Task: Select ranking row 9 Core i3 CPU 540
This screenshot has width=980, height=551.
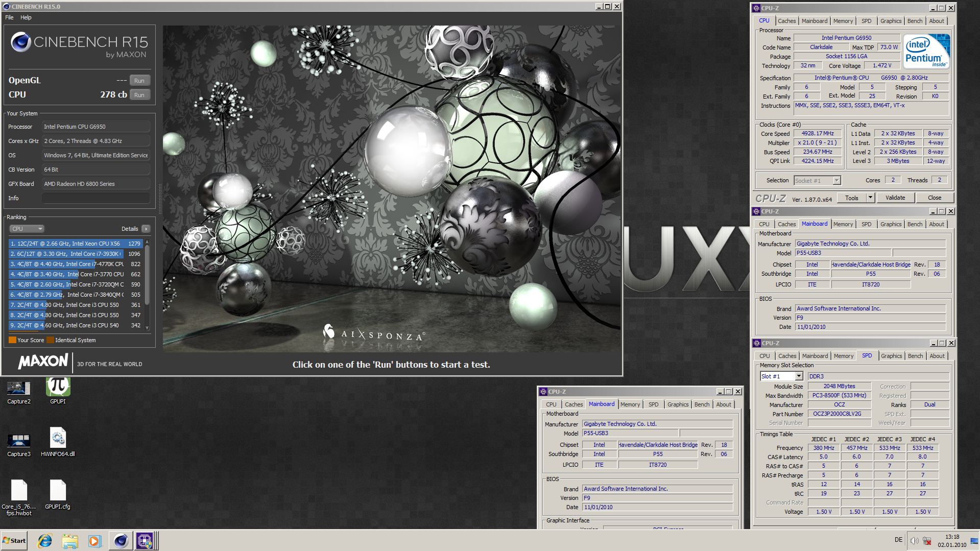Action: pos(76,325)
